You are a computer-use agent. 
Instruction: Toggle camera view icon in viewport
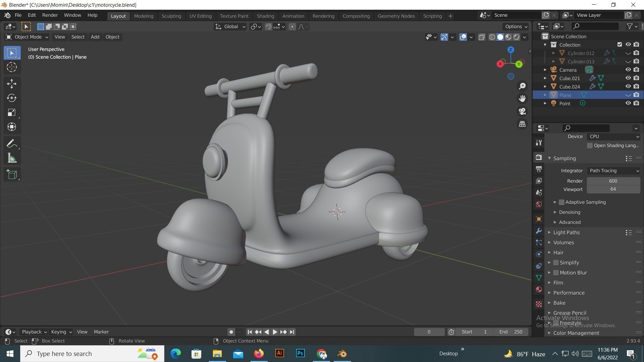(522, 111)
